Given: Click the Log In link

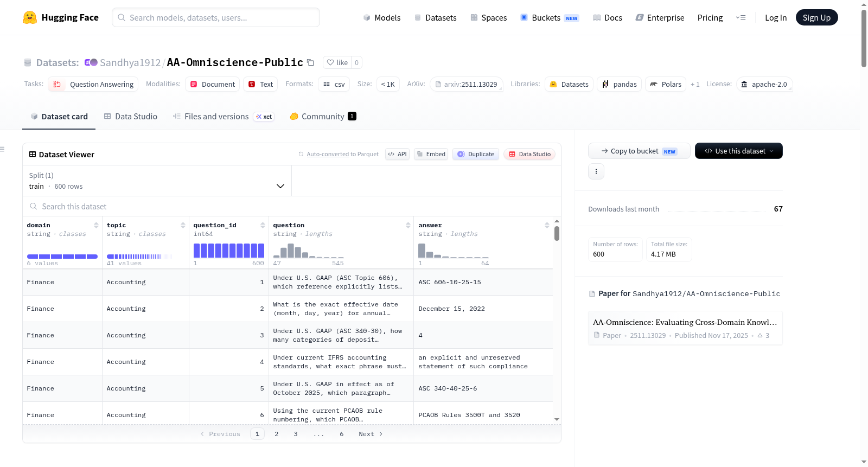Looking at the screenshot, I should [776, 17].
